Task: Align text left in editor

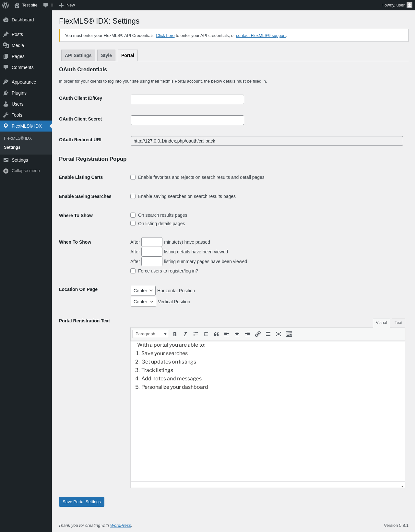Action: coord(227,334)
